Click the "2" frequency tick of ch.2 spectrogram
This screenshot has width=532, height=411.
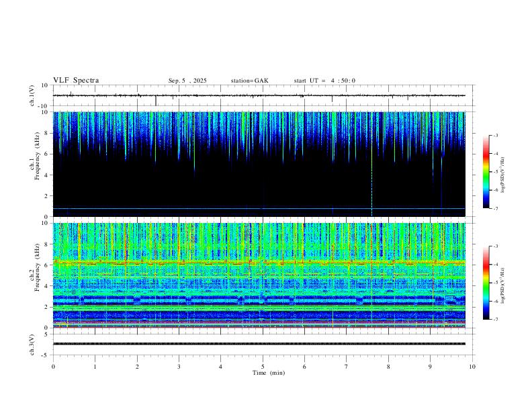[47, 307]
